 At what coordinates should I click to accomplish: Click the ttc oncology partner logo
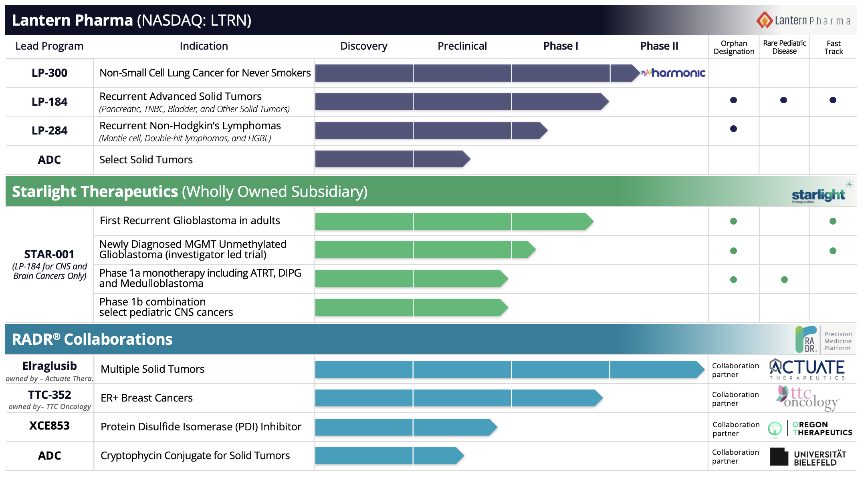pyautogui.click(x=807, y=398)
